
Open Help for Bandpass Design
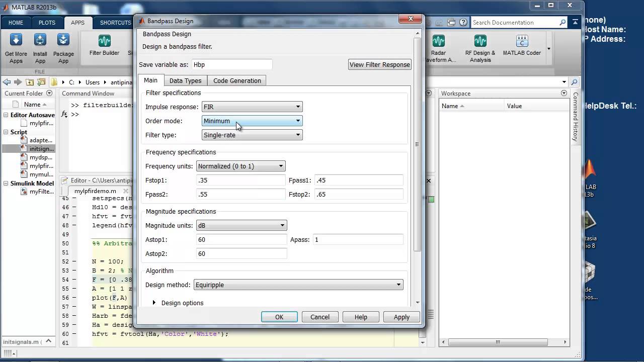(361, 317)
